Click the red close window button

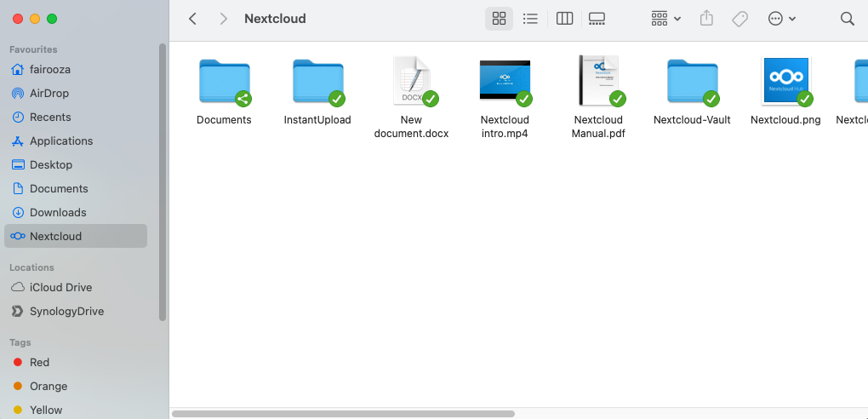coord(18,19)
